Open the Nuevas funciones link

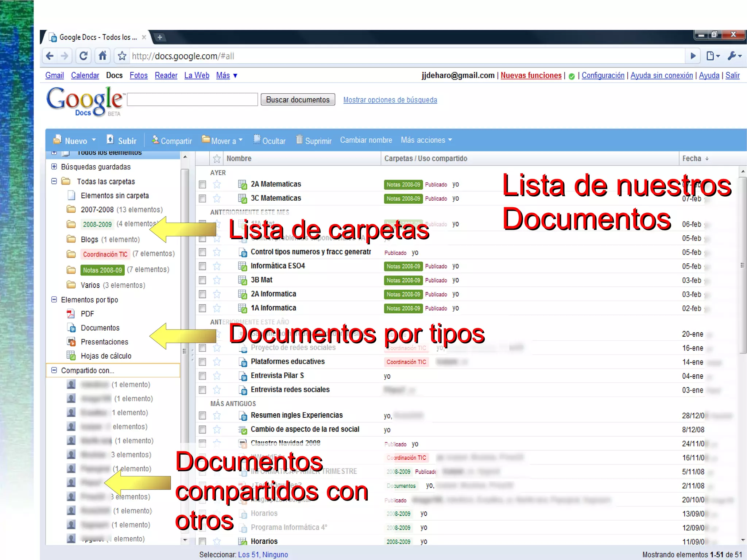tap(531, 76)
